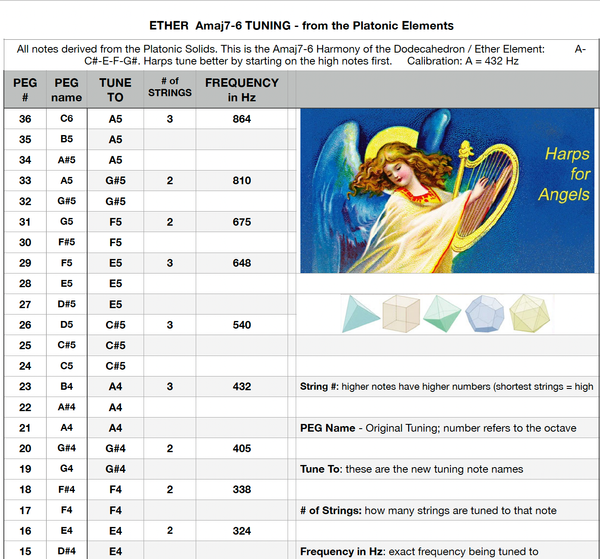Click the frequency cell showing 864
This screenshot has width=600, height=559.
tap(241, 119)
